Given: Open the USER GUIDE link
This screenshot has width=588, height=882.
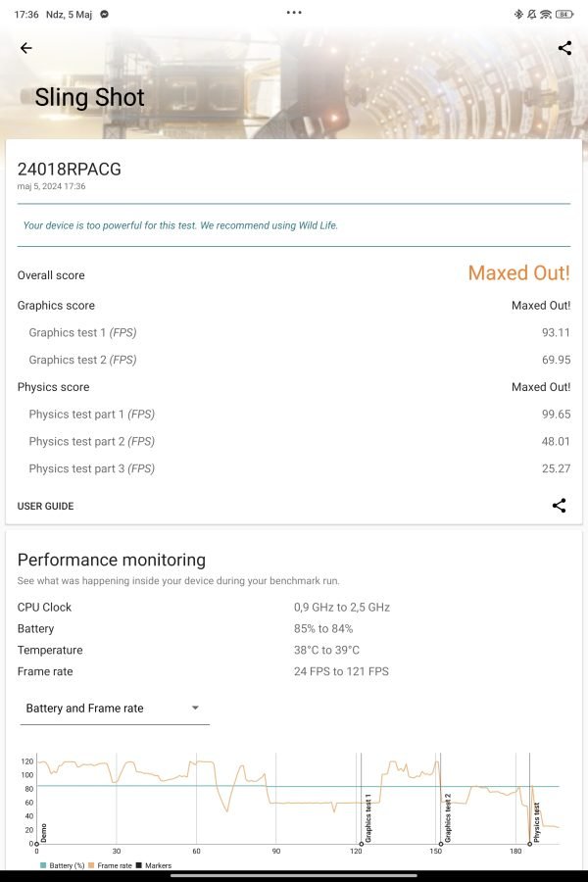Looking at the screenshot, I should tap(46, 506).
